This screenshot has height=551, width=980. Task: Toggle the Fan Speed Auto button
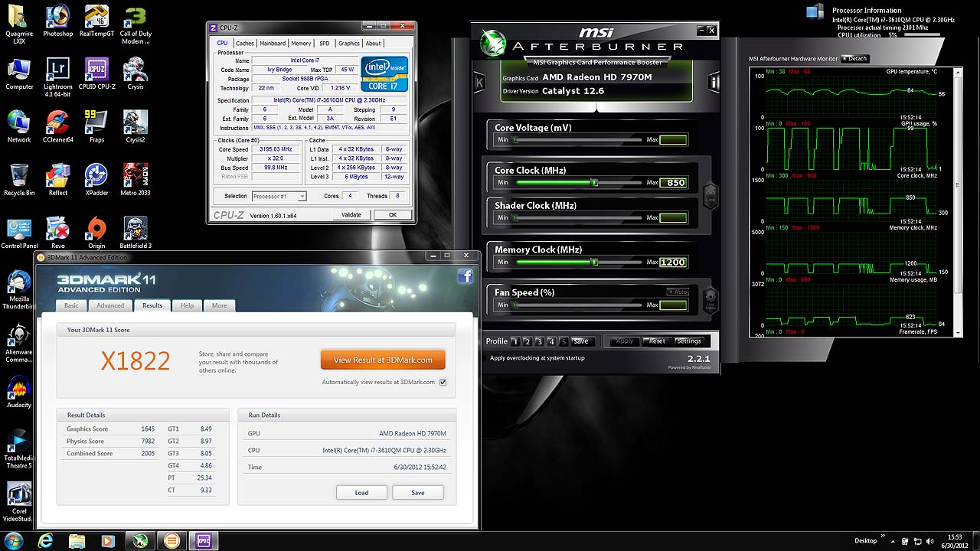[677, 292]
